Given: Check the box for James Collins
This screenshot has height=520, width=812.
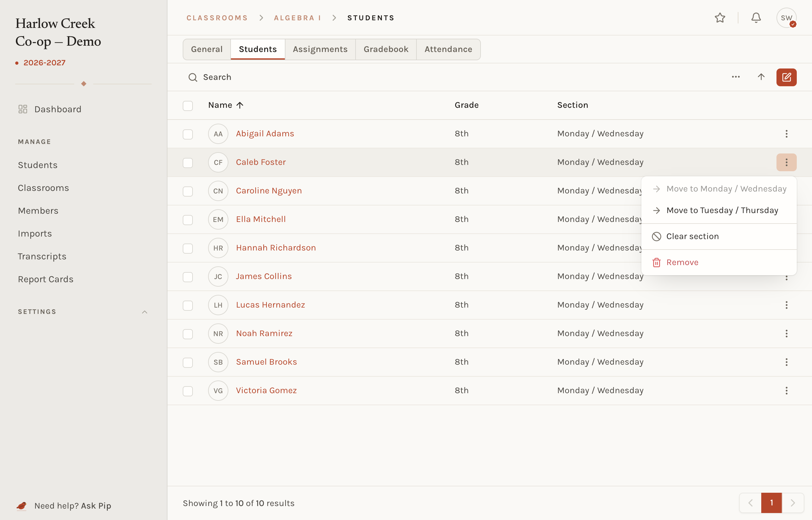Looking at the screenshot, I should (x=188, y=277).
